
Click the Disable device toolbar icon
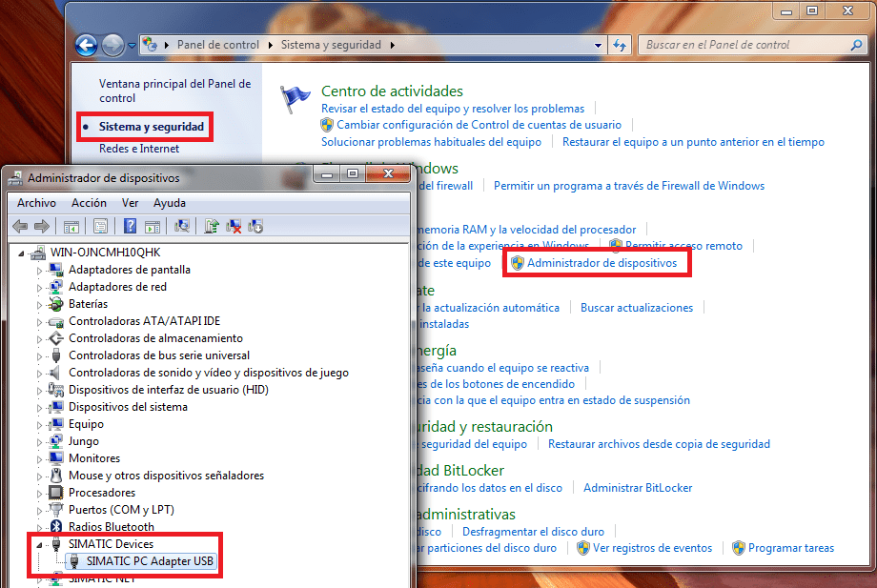tap(255, 226)
